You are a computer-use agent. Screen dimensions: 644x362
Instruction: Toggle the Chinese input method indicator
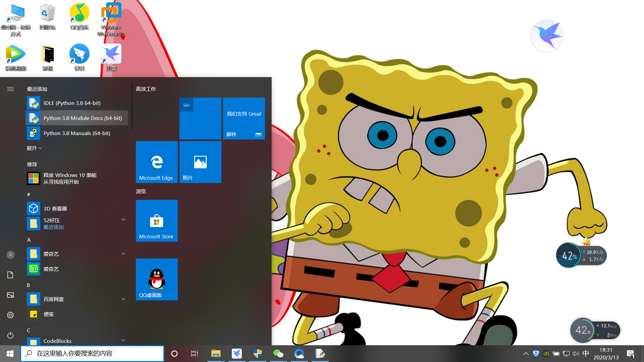coord(586,354)
